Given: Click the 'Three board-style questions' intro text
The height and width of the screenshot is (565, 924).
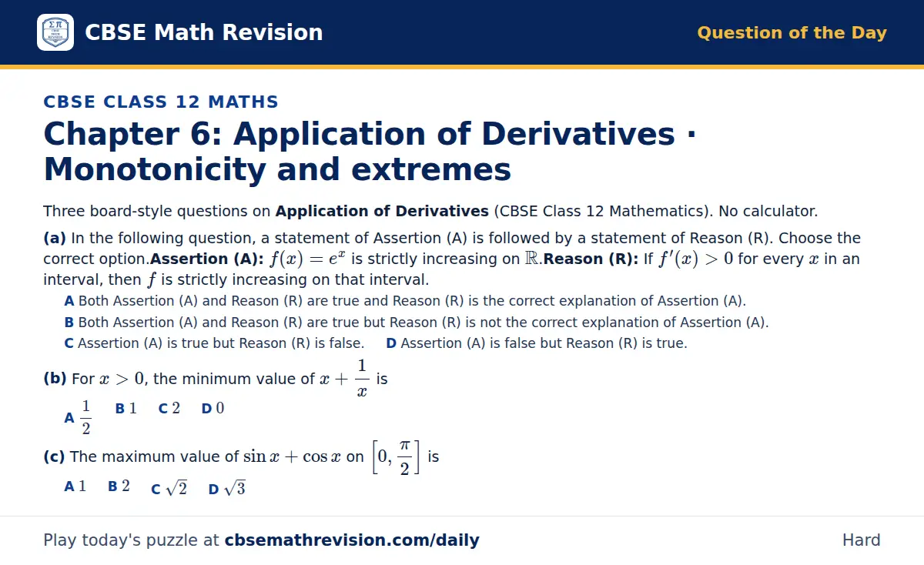Looking at the screenshot, I should pos(430,211).
